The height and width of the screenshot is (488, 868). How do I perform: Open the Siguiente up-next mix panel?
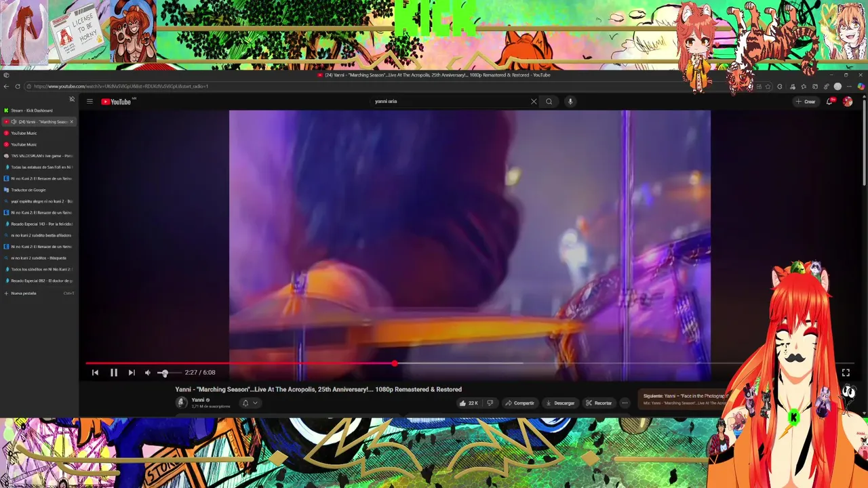tap(686, 399)
